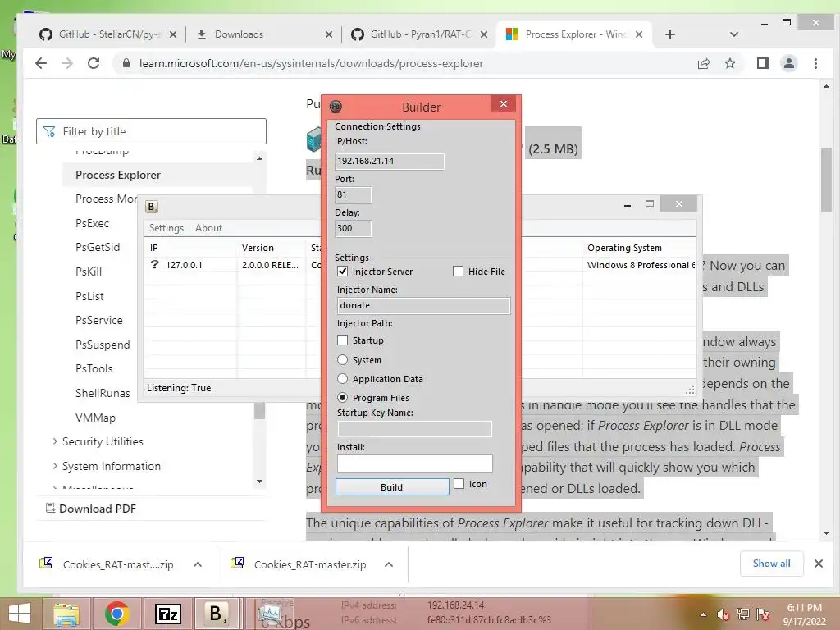Click the Download PDF icon
The image size is (840, 630).
[x=50, y=508]
